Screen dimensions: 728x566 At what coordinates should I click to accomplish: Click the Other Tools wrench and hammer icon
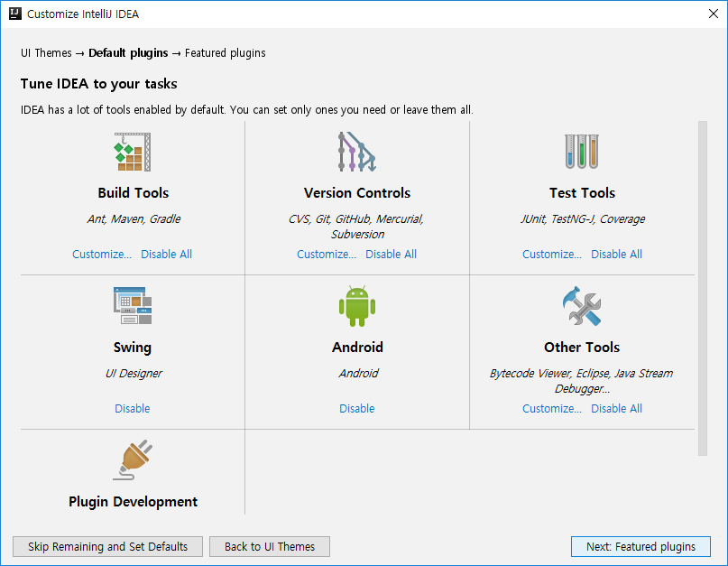click(x=582, y=306)
